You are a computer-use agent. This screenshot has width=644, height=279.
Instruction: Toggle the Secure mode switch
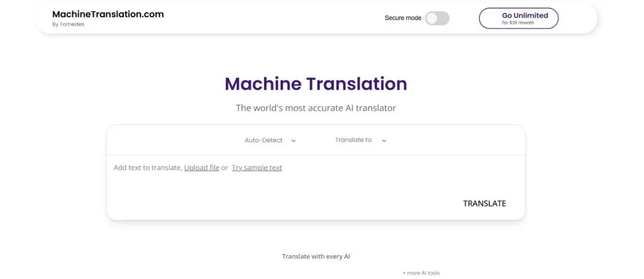pos(437,18)
